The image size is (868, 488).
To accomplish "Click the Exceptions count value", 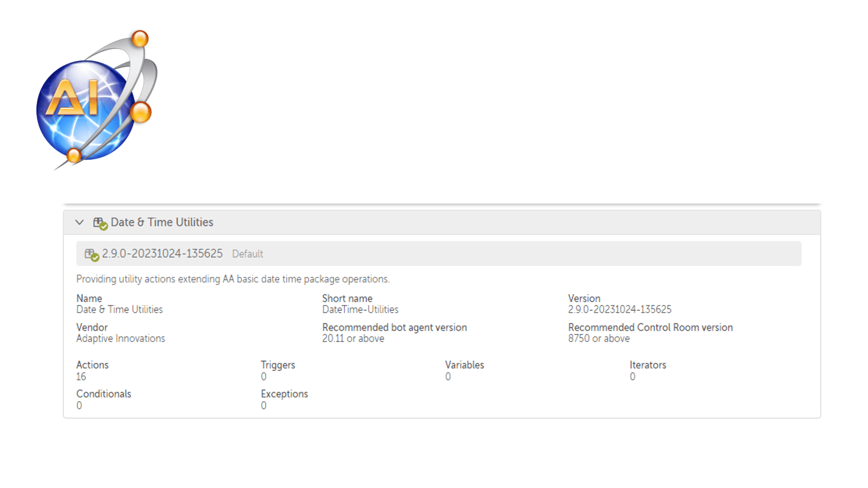I will pyautogui.click(x=264, y=406).
